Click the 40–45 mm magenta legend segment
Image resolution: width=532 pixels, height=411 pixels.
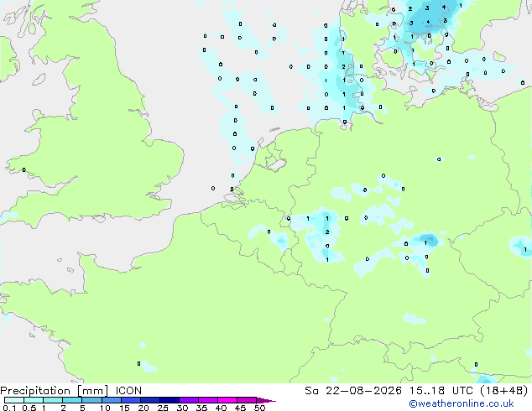click(227, 400)
